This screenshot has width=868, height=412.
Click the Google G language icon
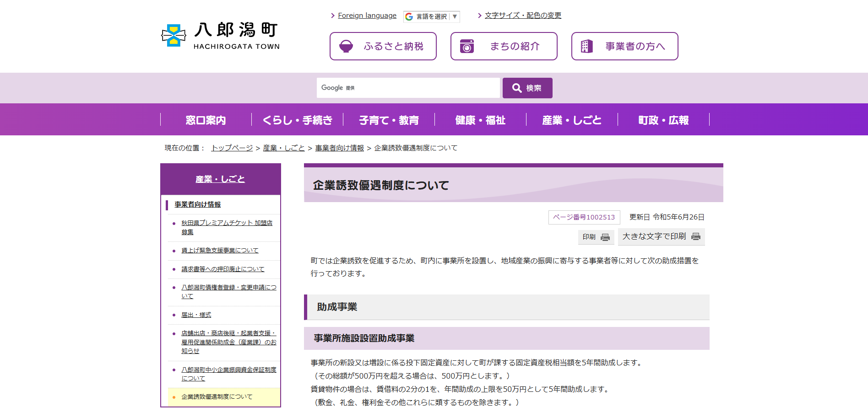[x=409, y=16]
